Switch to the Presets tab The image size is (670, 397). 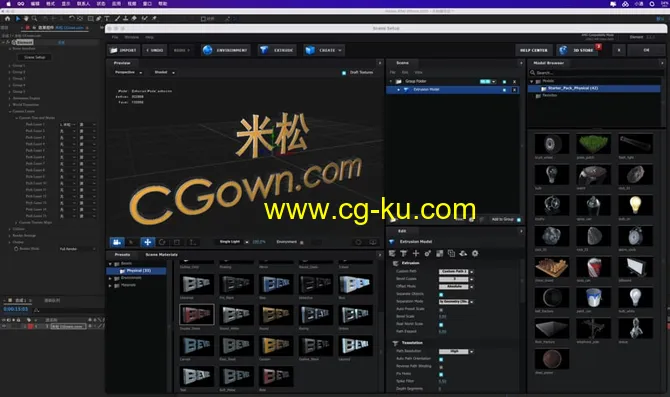pos(122,255)
